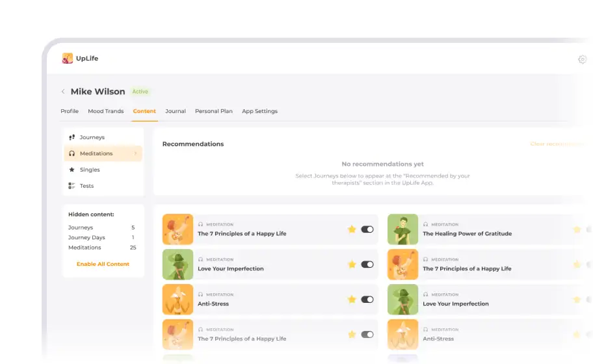This screenshot has height=364, width=593.
Task: Click 'The Healing Power of Gratitude' title
Action: [x=467, y=233]
